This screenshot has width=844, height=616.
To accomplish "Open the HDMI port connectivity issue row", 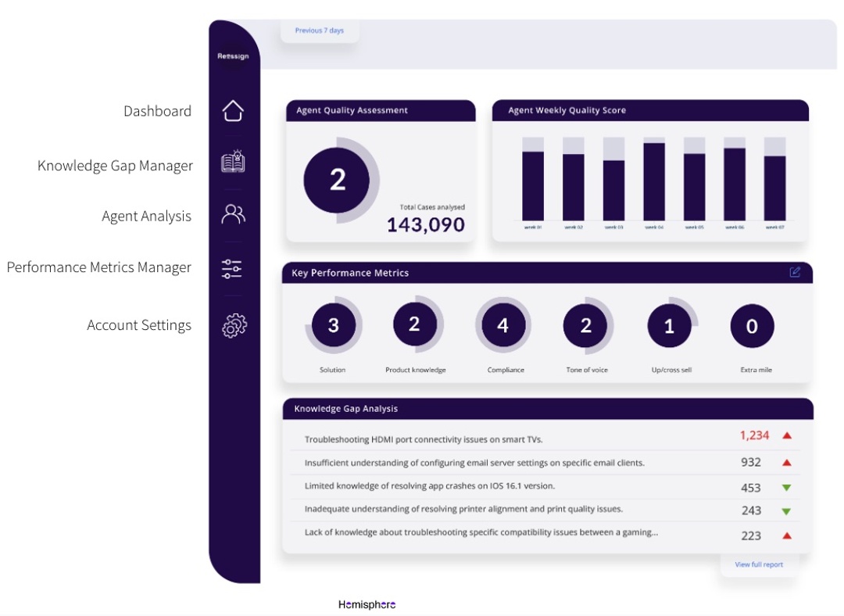I will (x=424, y=439).
